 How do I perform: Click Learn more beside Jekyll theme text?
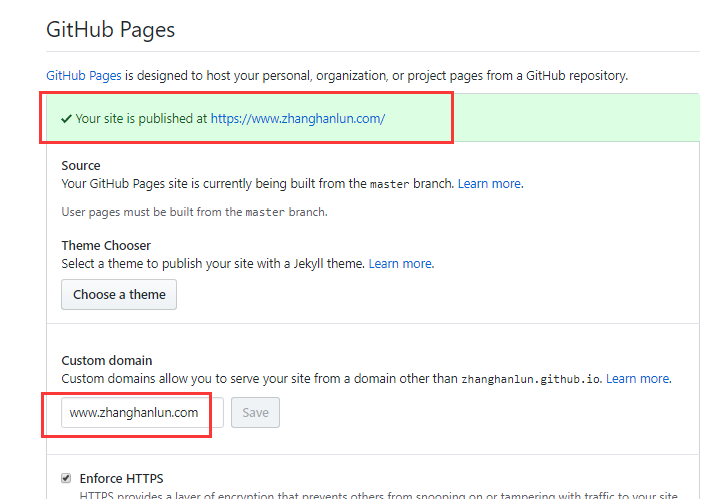tap(400, 263)
